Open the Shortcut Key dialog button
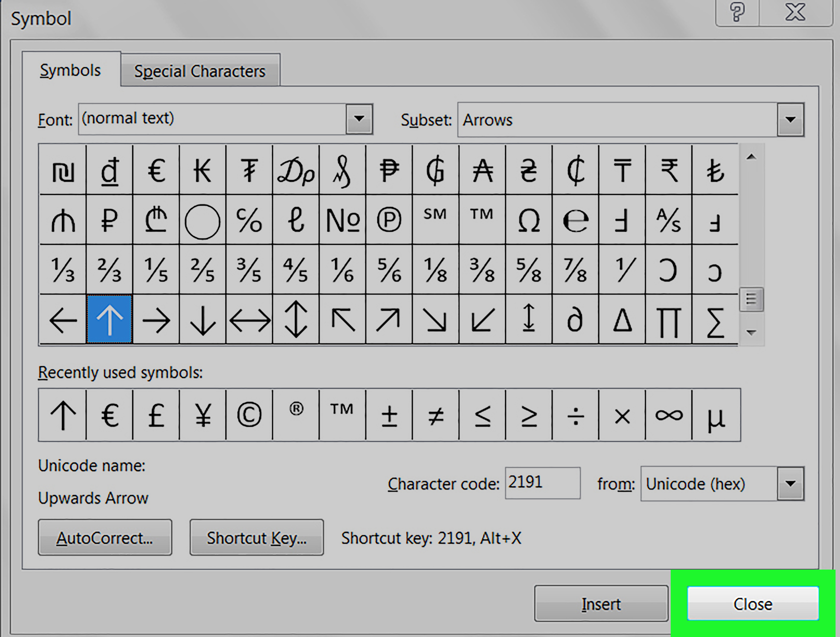840x637 pixels. pos(256,538)
